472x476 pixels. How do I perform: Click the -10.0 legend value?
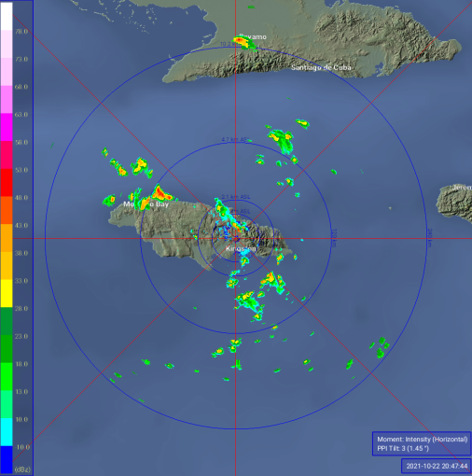pyautogui.click(x=21, y=447)
